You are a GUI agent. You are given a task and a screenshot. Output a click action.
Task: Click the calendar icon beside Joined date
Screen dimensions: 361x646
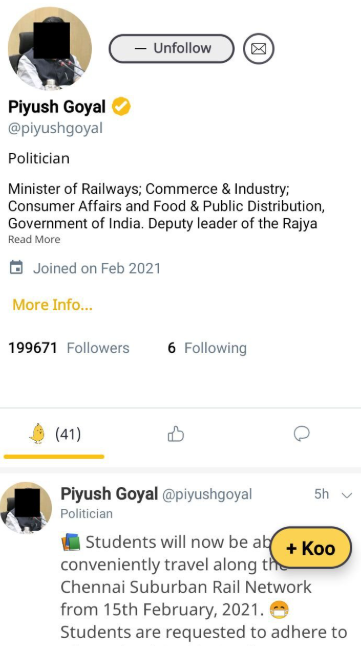[16, 268]
